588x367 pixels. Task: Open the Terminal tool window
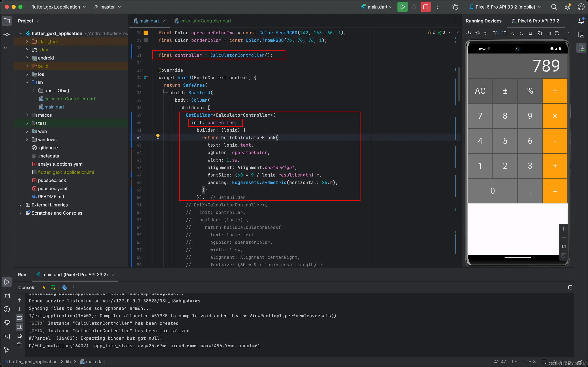7,336
